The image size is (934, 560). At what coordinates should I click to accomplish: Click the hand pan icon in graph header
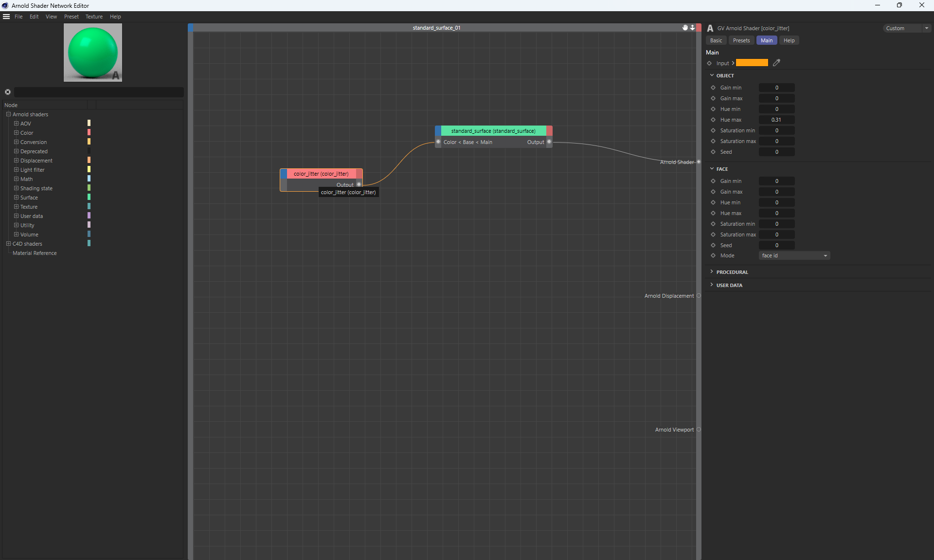pyautogui.click(x=685, y=28)
